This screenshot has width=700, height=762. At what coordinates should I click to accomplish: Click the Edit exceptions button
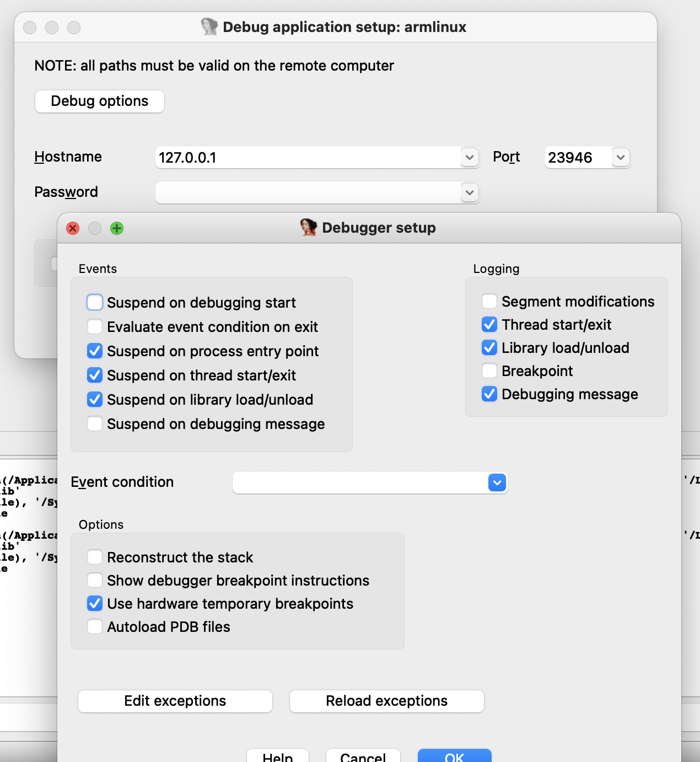[x=175, y=701]
